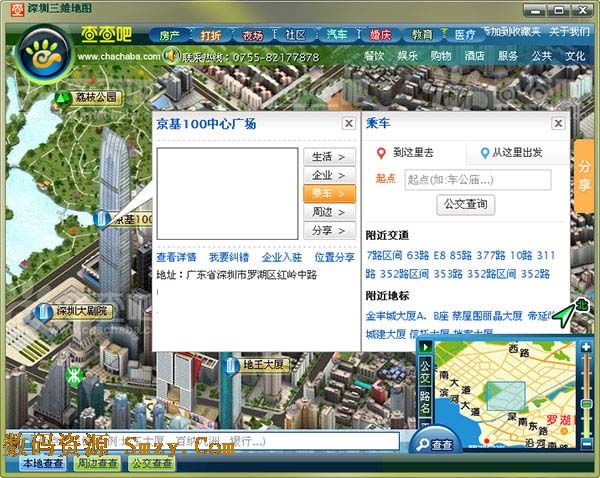Open the orange 分享 side tab
This screenshot has height=478, width=600.
tap(584, 176)
